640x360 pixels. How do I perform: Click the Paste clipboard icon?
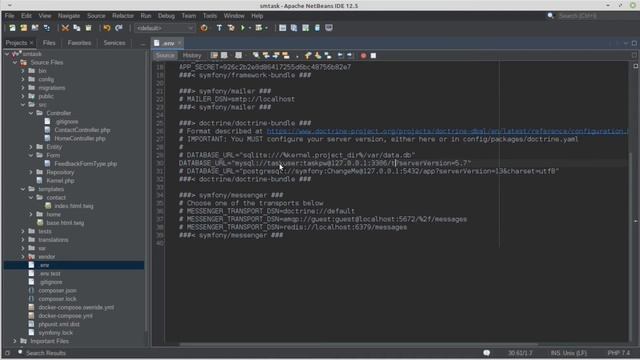(x=88, y=28)
